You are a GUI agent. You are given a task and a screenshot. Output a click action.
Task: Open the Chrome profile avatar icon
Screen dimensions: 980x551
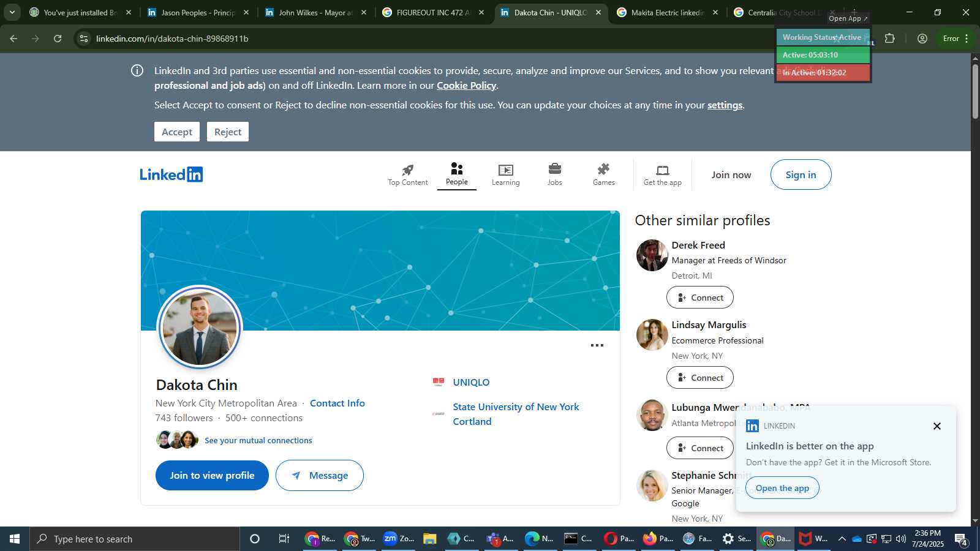pyautogui.click(x=922, y=39)
